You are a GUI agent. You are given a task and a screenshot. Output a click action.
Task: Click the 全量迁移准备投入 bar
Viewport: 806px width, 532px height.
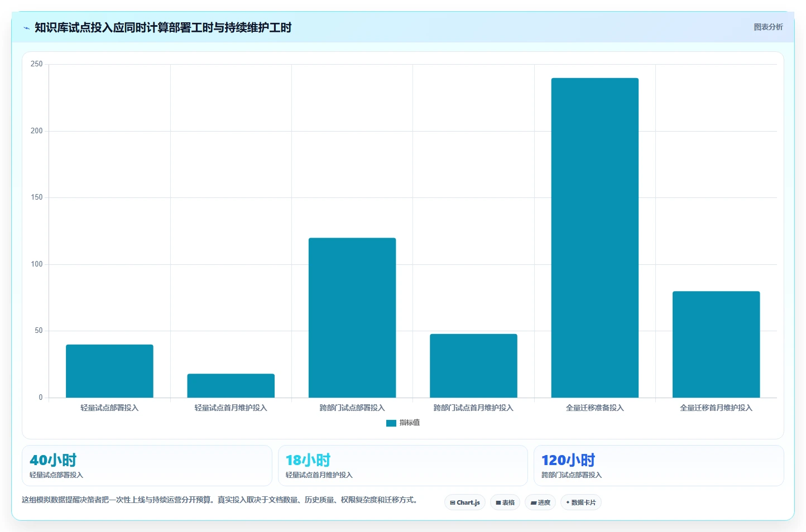click(x=595, y=238)
